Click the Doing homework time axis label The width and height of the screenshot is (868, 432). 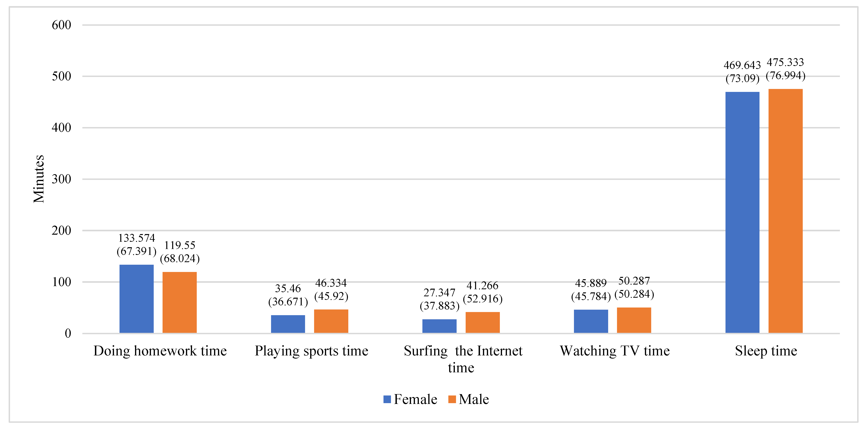[160, 351]
